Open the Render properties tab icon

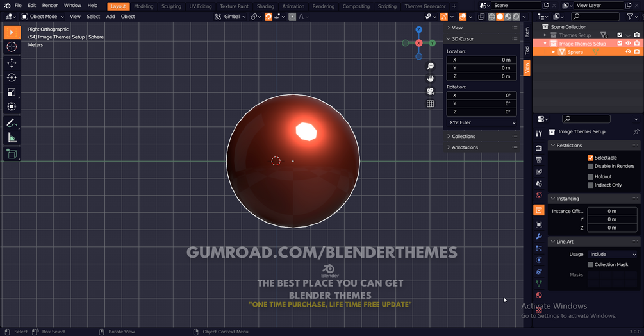[x=539, y=148]
